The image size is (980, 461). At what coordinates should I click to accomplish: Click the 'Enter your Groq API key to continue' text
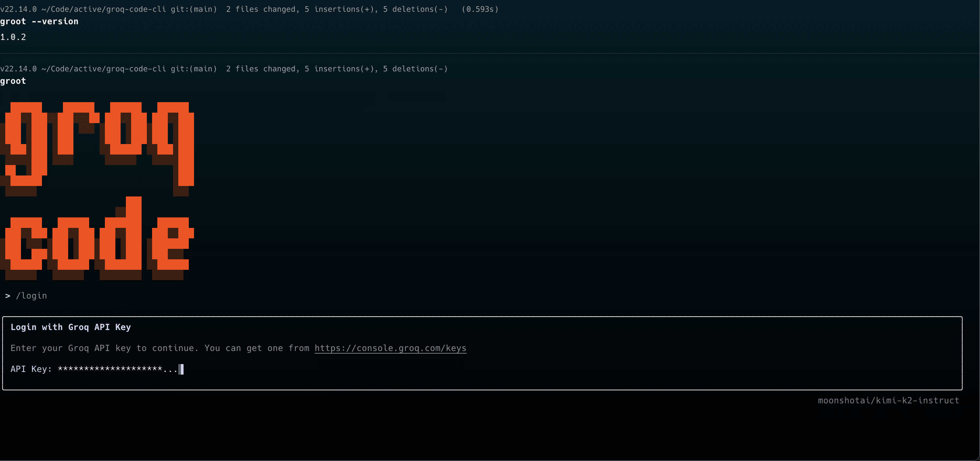102,348
